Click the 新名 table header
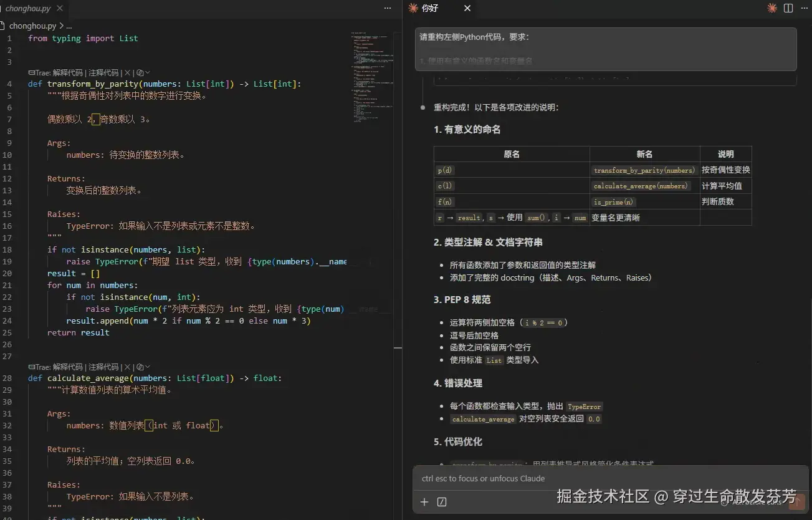The width and height of the screenshot is (812, 520). click(x=645, y=154)
